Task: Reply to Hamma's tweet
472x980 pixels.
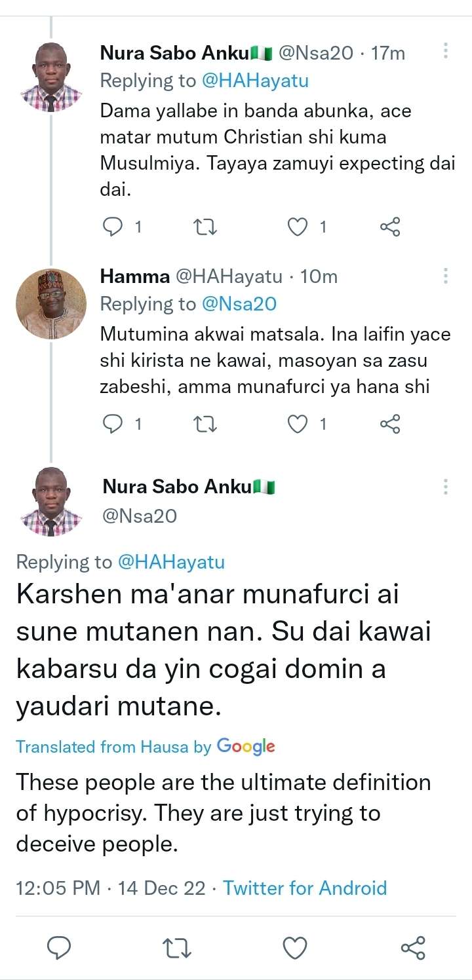Action: tap(114, 424)
